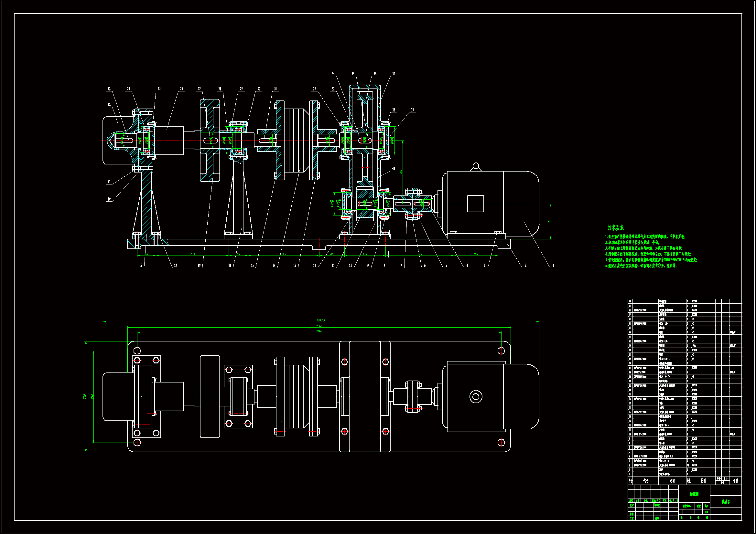
Task: Click the 试验台 drawing name text
Action: 726,502
